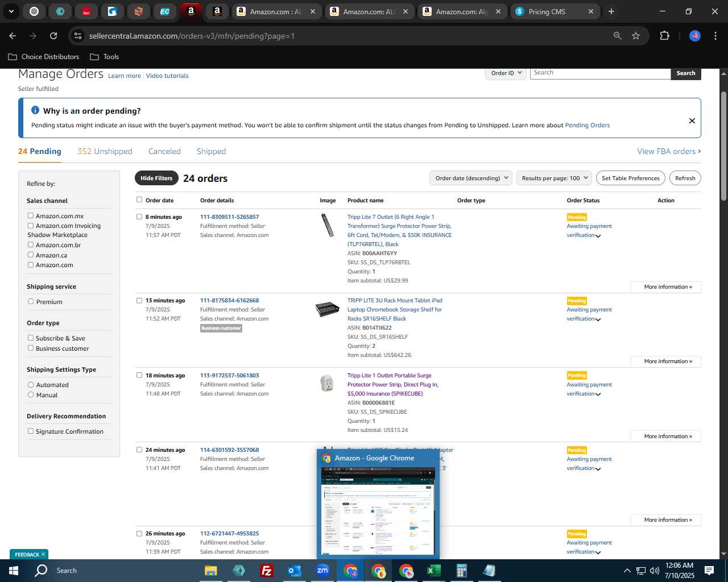Show hidden system tray icons

click(x=627, y=571)
